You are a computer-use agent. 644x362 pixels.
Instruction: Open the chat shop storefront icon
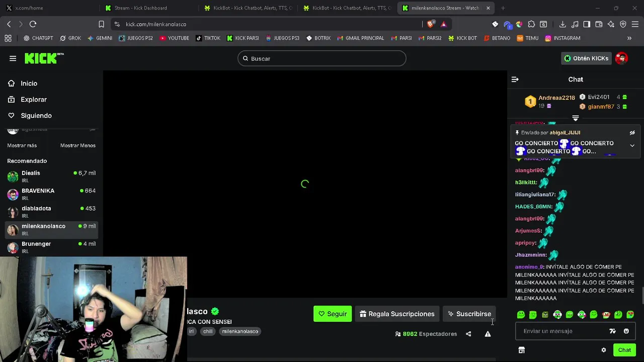521,350
